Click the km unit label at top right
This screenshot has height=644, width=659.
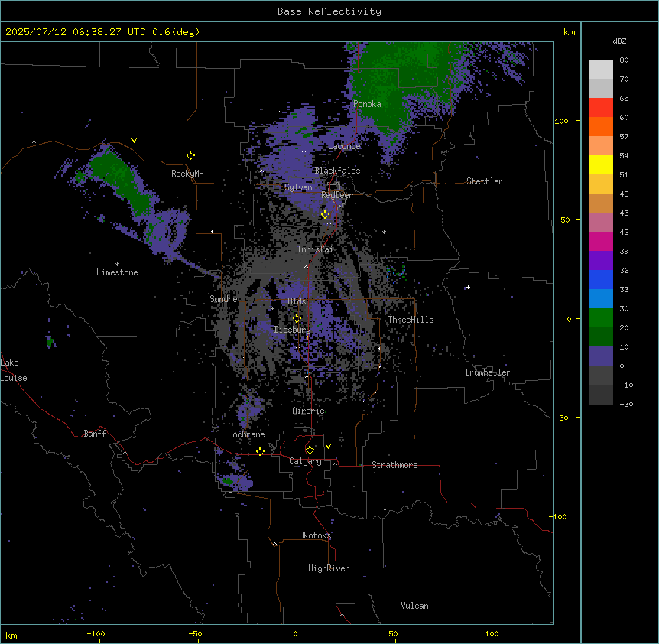pyautogui.click(x=570, y=32)
